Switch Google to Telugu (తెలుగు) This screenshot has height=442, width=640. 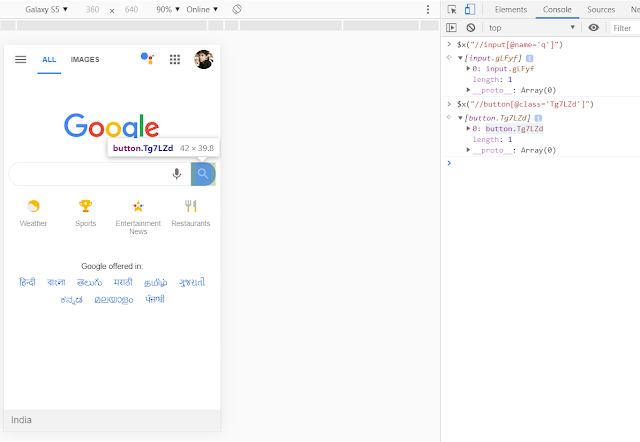click(x=89, y=282)
